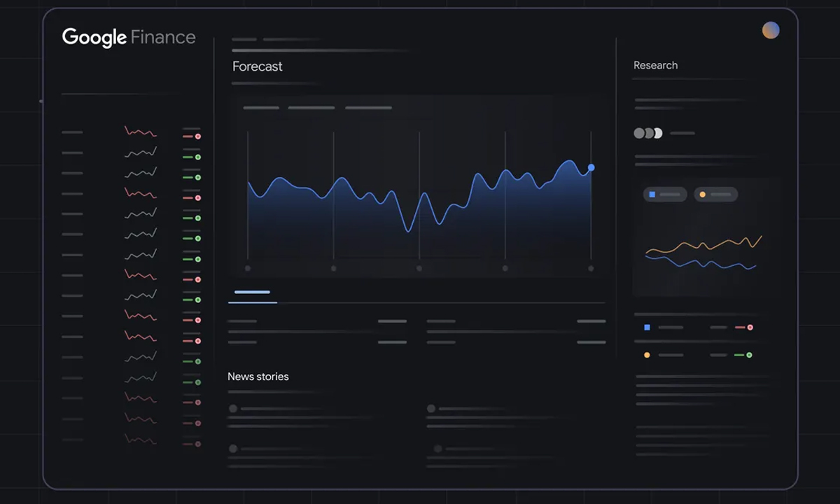Viewport: 840px width, 504px height.
Task: Select the blue-highlighted tab below the Forecast chart
Action: pos(252,293)
